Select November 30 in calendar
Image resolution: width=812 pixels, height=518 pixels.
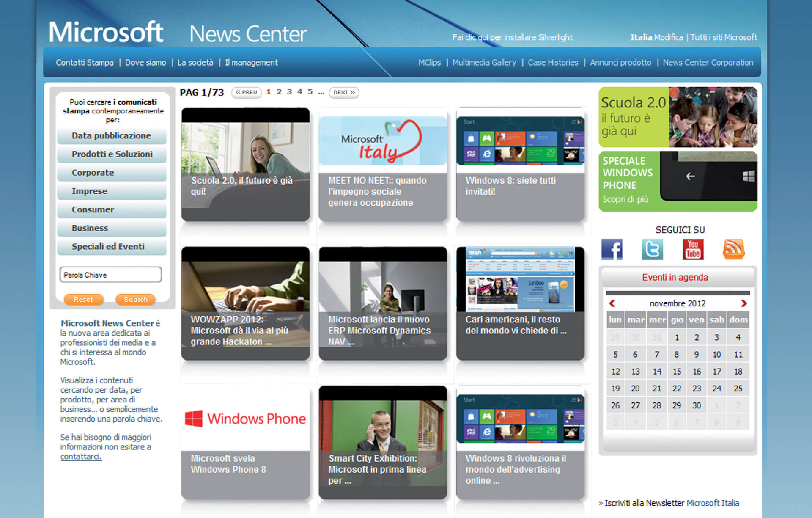click(x=697, y=405)
